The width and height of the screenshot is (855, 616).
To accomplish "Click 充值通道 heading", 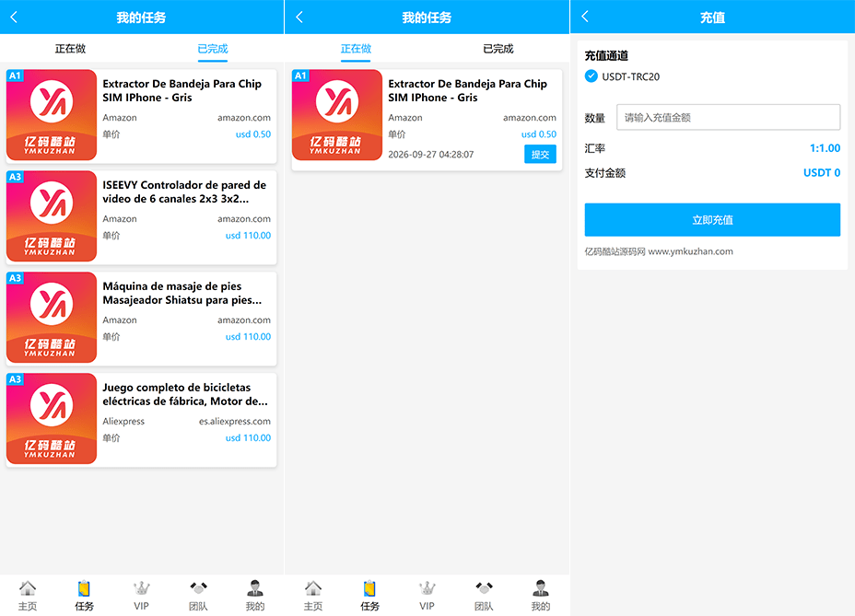I will [606, 55].
